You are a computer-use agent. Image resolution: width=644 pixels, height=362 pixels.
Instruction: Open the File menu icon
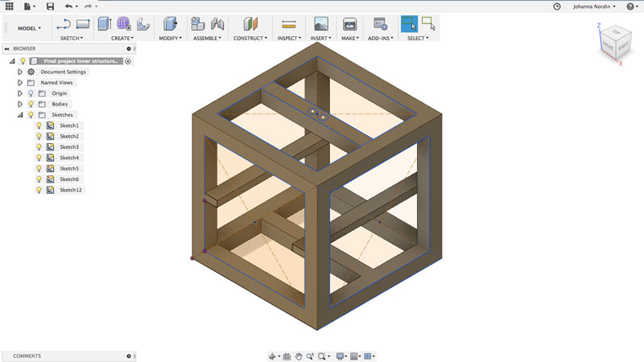(27, 6)
